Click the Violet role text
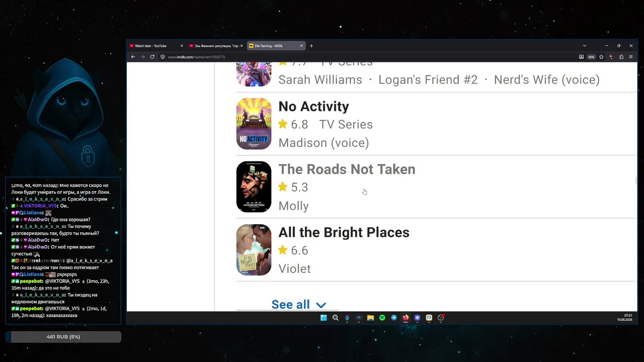The height and width of the screenshot is (362, 644). (x=294, y=269)
